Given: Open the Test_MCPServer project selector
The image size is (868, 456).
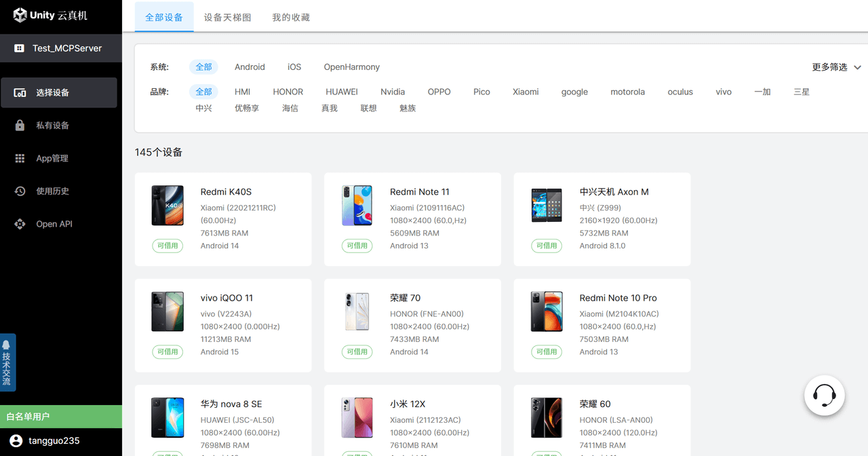Looking at the screenshot, I should tap(61, 48).
